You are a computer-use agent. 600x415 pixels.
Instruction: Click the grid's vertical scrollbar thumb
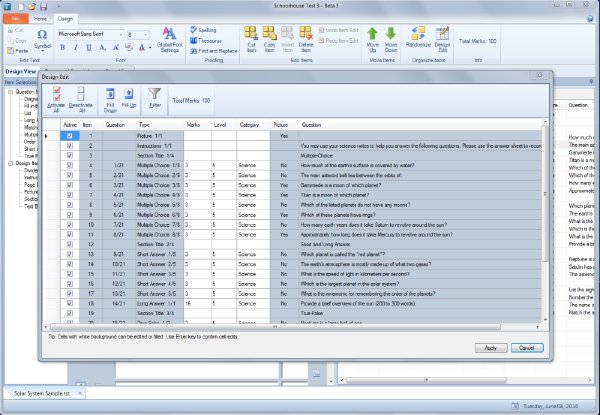pyautogui.click(x=545, y=193)
